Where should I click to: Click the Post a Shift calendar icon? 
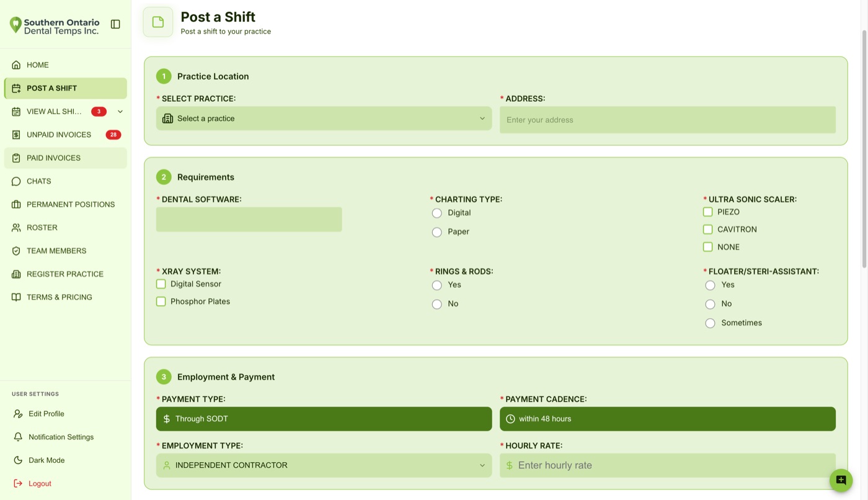coord(16,88)
